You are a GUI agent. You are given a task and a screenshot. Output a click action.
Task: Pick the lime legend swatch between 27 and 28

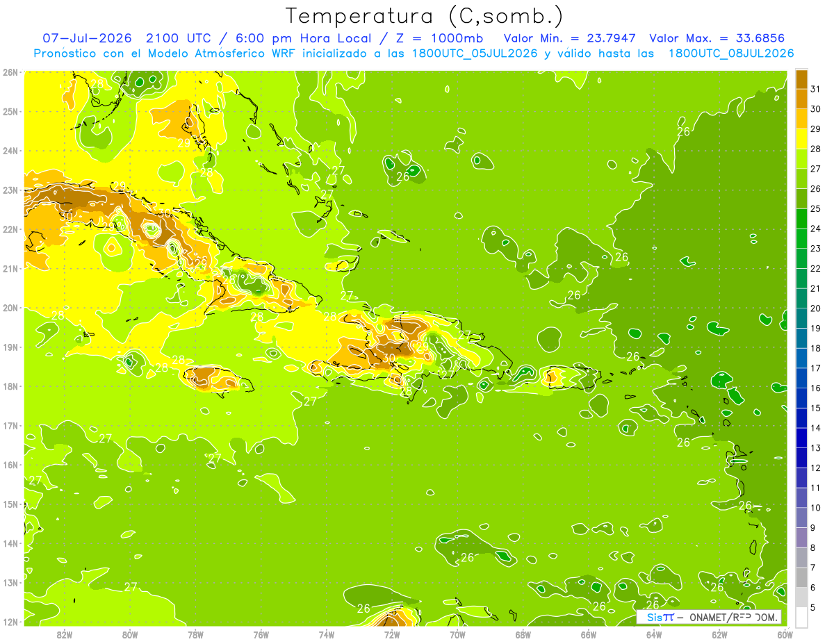click(x=801, y=158)
